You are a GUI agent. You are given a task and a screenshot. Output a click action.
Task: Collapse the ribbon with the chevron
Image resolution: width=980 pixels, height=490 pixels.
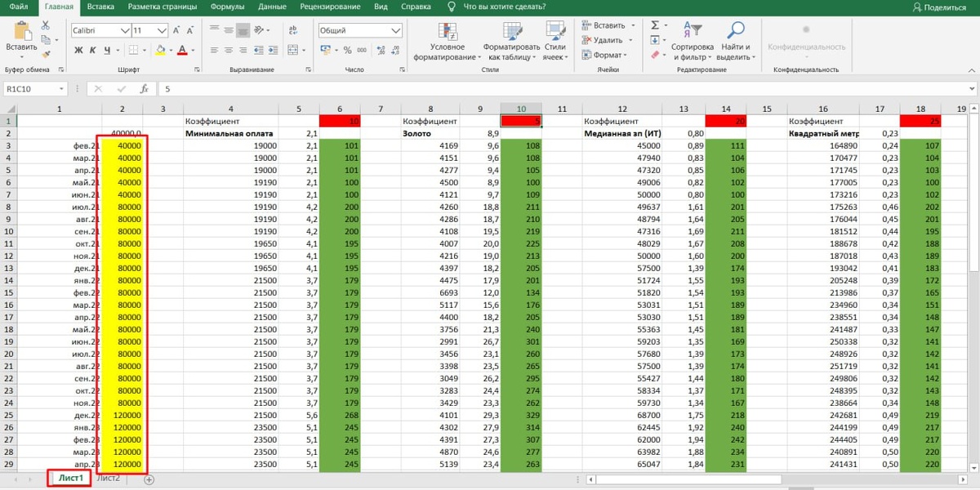pyautogui.click(x=972, y=70)
